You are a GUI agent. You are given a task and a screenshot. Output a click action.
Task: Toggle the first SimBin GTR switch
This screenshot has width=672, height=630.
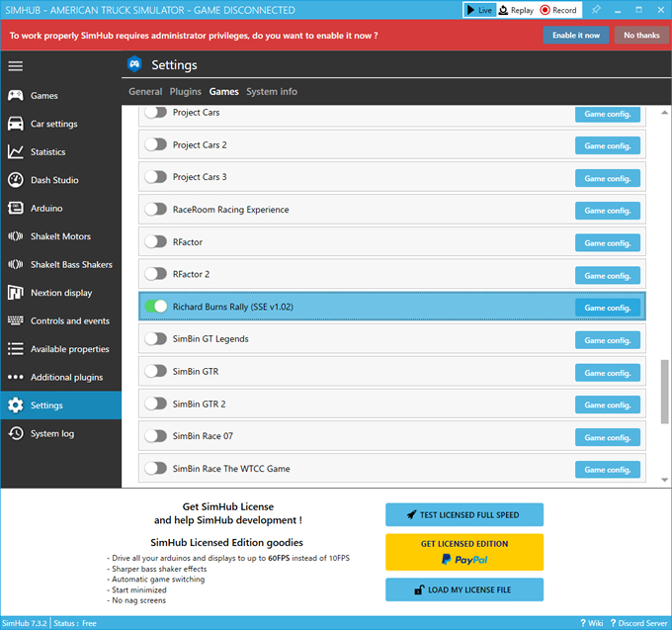(155, 371)
